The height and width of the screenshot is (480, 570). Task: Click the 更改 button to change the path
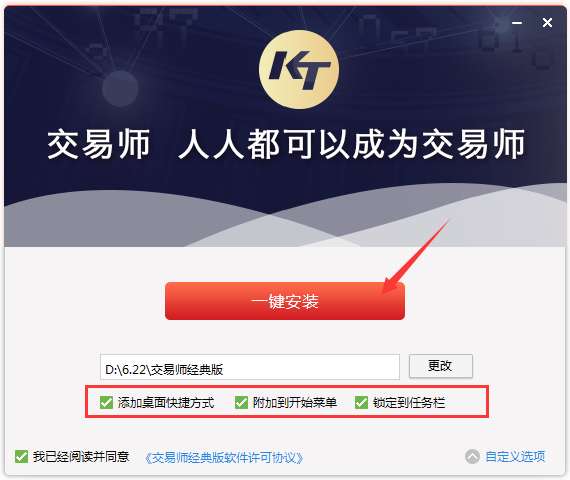tap(441, 366)
